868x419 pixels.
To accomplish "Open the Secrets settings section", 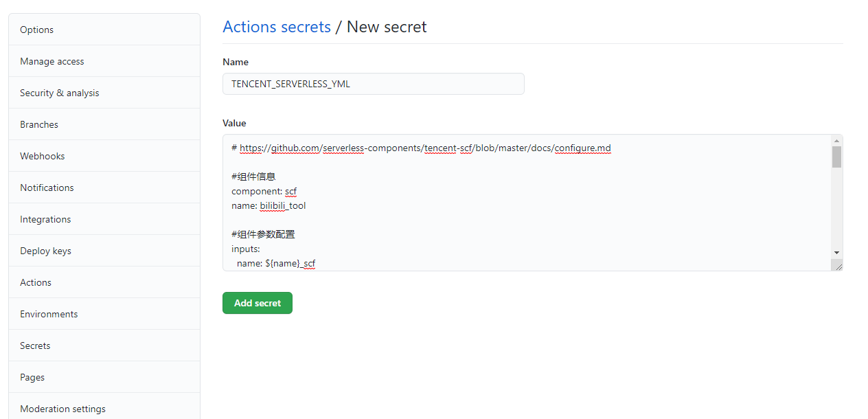I will [34, 345].
